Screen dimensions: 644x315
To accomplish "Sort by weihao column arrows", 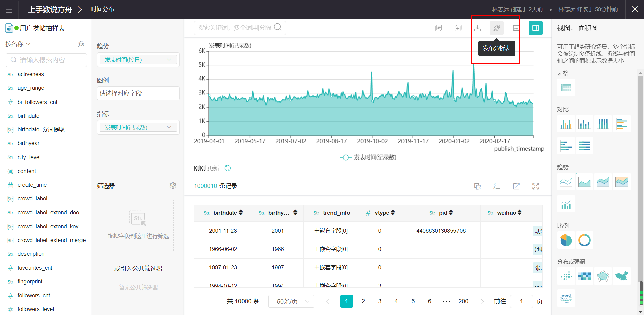I will pos(520,213).
